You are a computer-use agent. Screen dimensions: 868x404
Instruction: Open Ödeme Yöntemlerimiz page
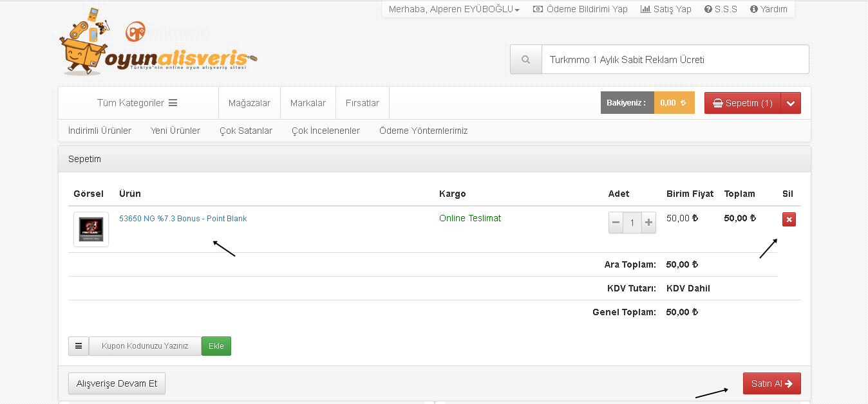click(x=424, y=131)
